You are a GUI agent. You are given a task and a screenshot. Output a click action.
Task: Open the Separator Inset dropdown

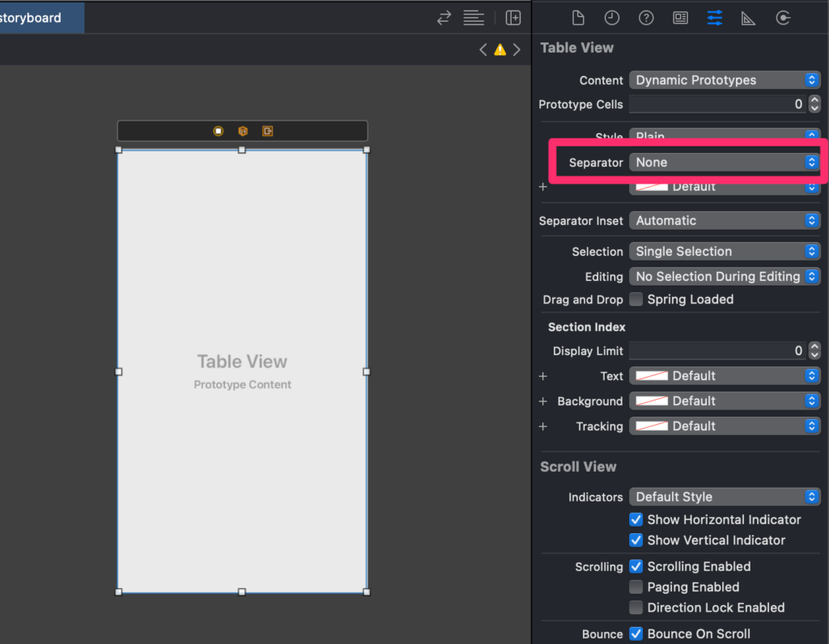[x=724, y=220]
